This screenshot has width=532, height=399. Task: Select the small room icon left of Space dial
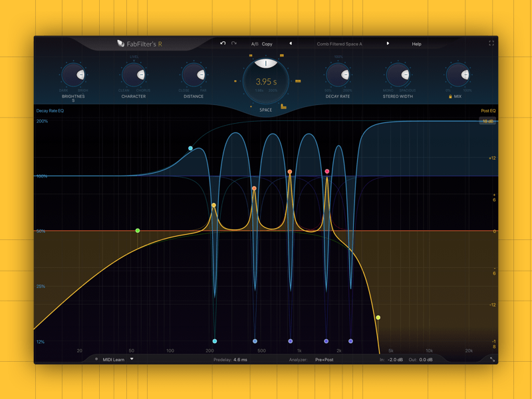click(x=235, y=81)
